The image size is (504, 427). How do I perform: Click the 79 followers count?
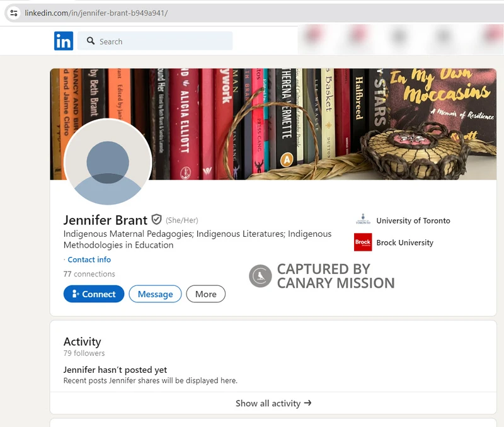84,353
